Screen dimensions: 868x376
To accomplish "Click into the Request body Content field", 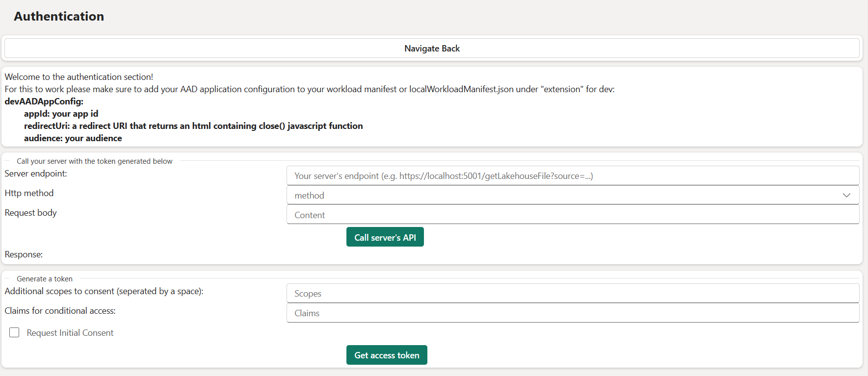I will coord(572,215).
